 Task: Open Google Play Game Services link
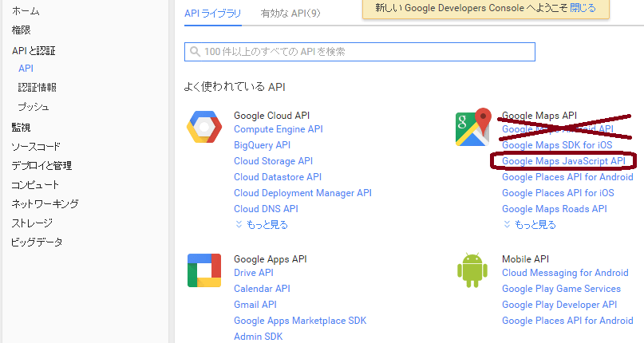[x=562, y=289]
